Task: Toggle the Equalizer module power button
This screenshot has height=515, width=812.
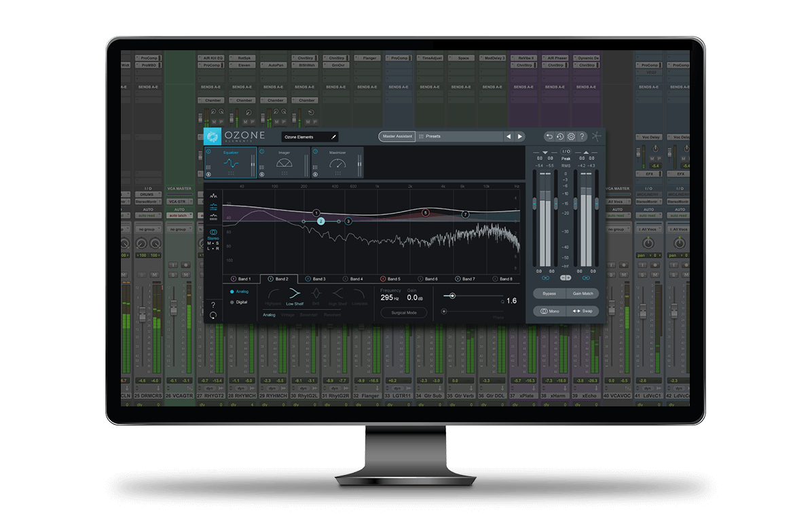Action: click(208, 152)
